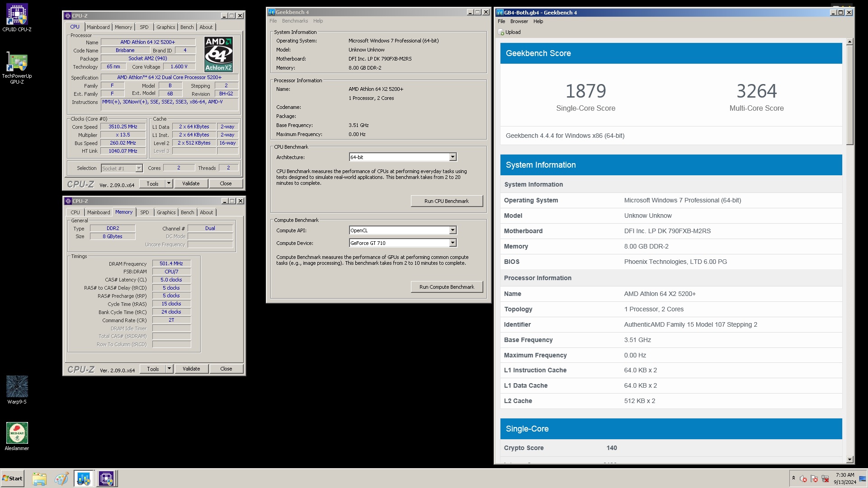Screen dimensions: 868x488
Task: Open the Warp9-S desktop icon
Action: point(17,389)
